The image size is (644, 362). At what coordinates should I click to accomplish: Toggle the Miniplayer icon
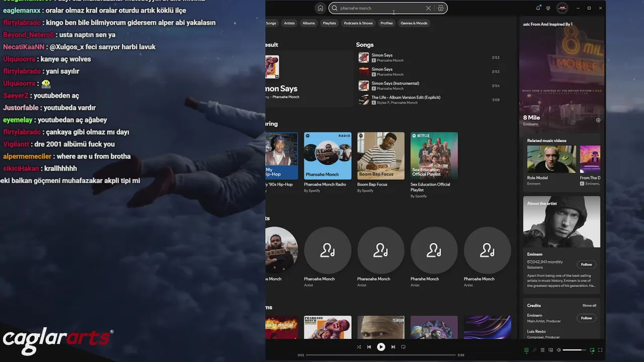click(592, 350)
